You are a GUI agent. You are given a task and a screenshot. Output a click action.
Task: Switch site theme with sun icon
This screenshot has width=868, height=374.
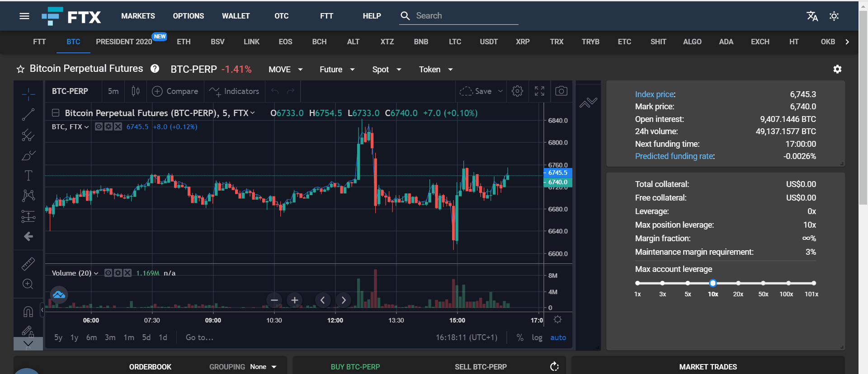(x=834, y=16)
